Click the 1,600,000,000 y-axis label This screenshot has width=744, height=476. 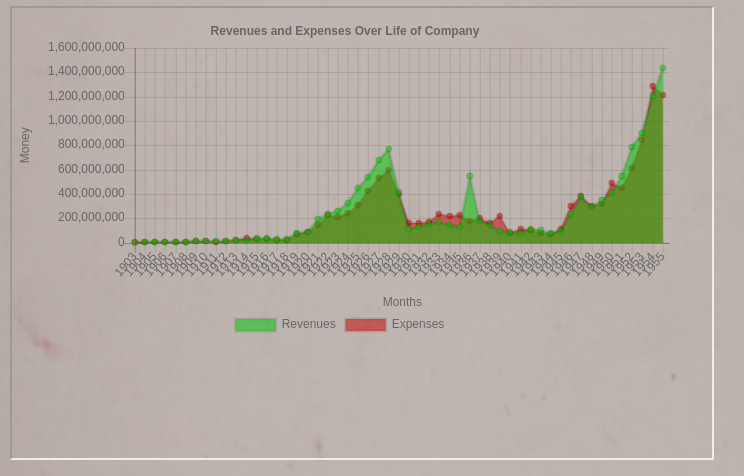tap(86, 47)
